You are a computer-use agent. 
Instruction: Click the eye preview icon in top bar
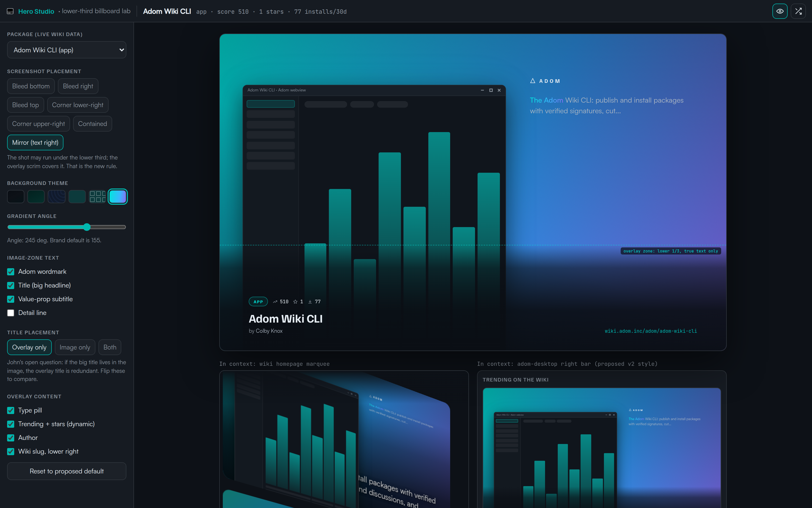click(780, 11)
